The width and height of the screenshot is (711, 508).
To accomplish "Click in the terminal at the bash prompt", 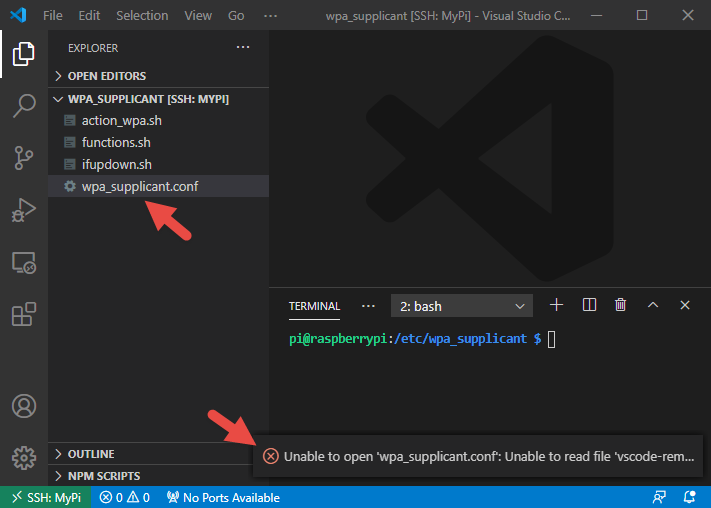I will click(x=551, y=339).
